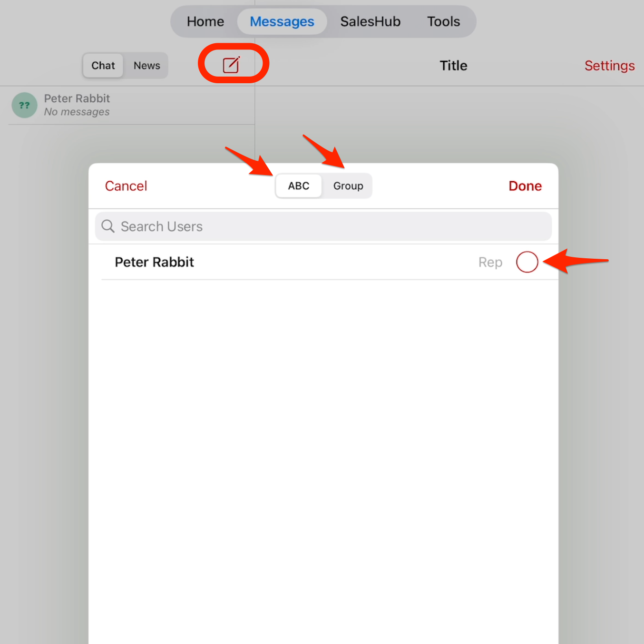Open the Home tab
Screen dimensions: 644x644
click(205, 21)
